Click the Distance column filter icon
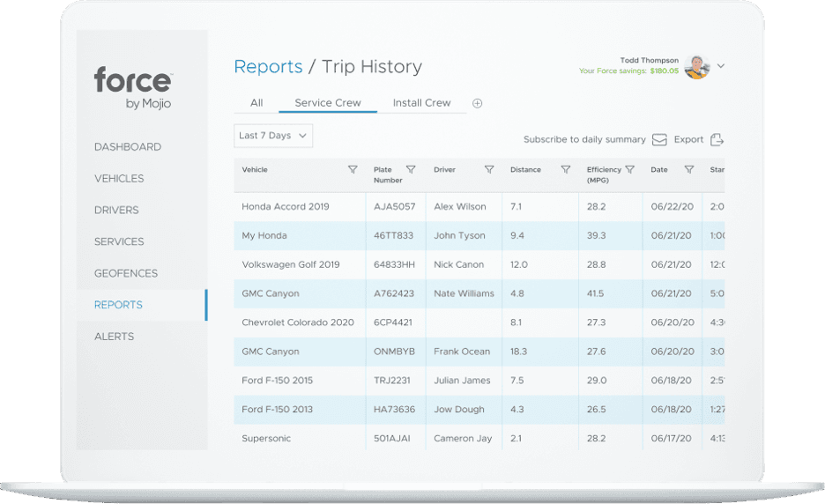The height and width of the screenshot is (504, 825). tap(566, 169)
